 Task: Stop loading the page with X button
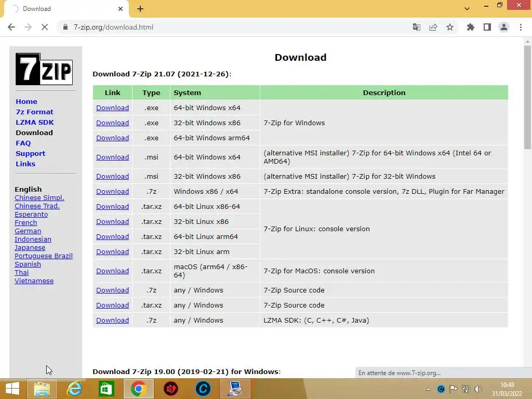coord(45,27)
